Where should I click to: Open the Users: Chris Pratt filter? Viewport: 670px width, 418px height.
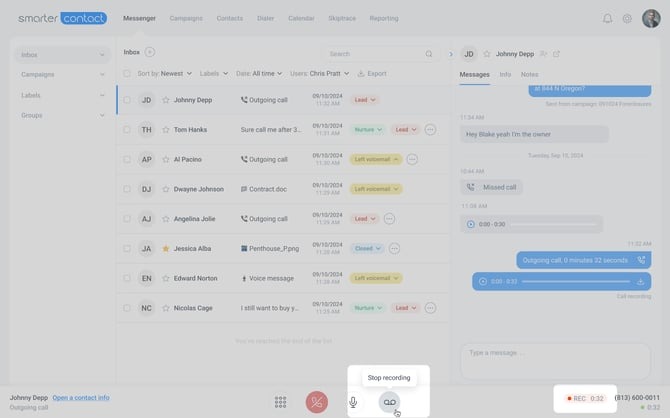click(319, 73)
